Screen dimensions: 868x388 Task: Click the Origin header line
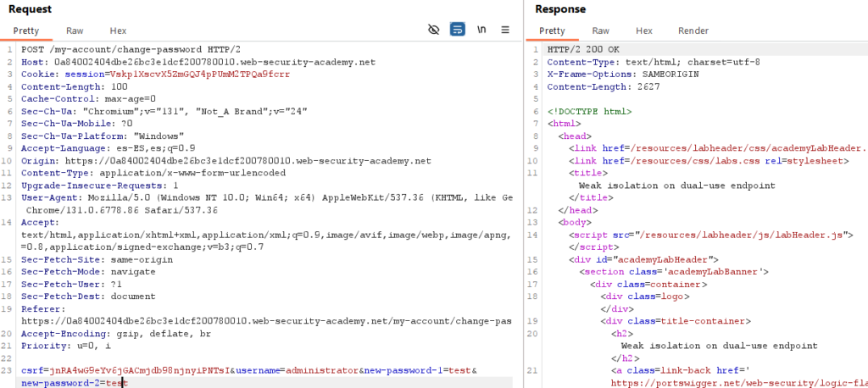pyautogui.click(x=225, y=161)
